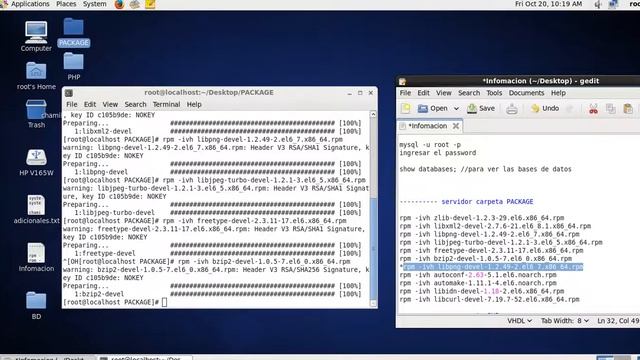Screen dimensions: 640x360
Task: Click the 'rpm -ivh zlib-devel' line
Action: [x=482, y=218]
